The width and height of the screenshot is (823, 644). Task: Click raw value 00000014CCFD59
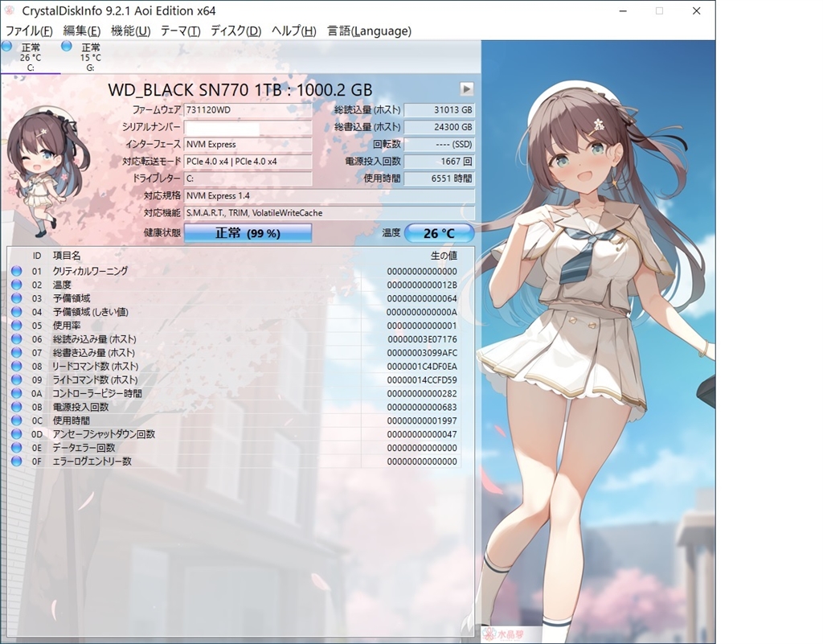tap(422, 380)
